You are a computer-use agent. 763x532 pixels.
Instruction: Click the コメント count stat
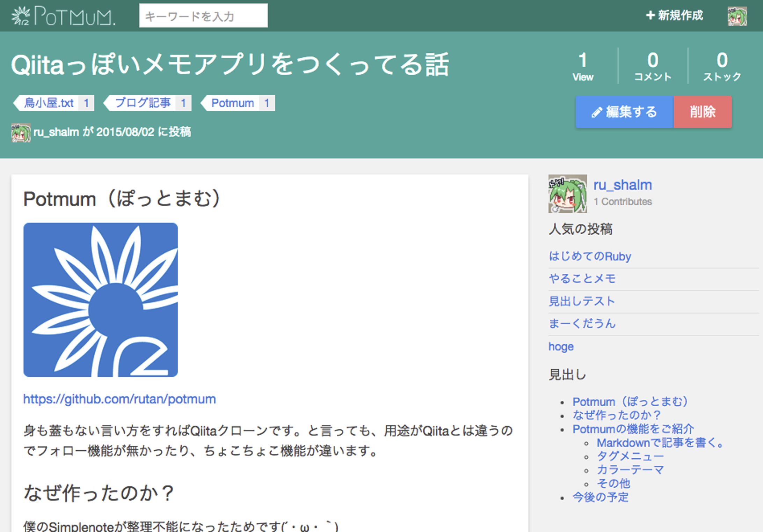(x=653, y=66)
